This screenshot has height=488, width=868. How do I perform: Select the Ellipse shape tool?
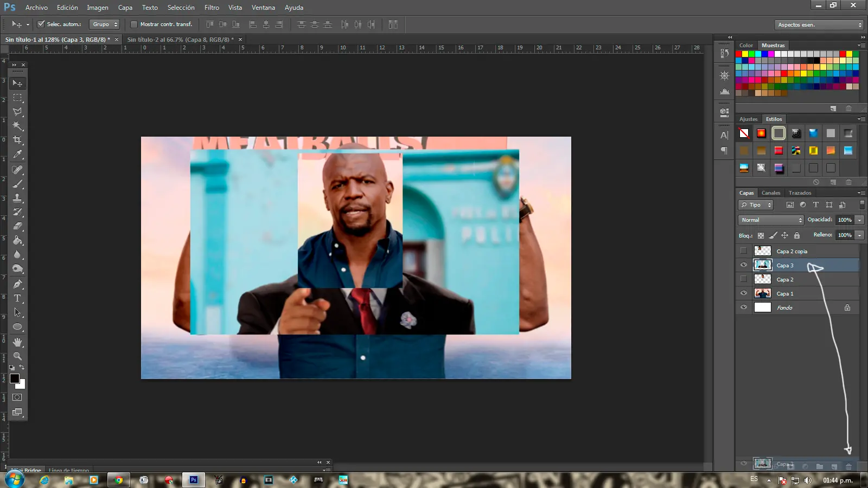[17, 327]
